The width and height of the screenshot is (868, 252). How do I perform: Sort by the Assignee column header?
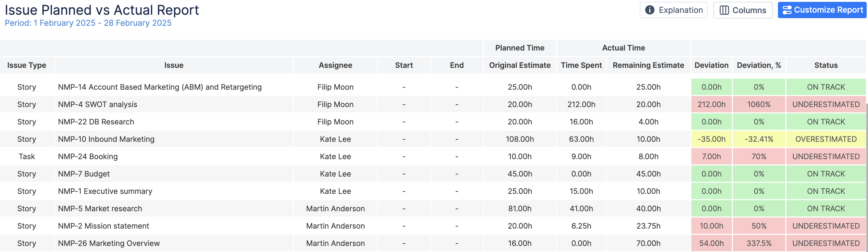click(335, 65)
